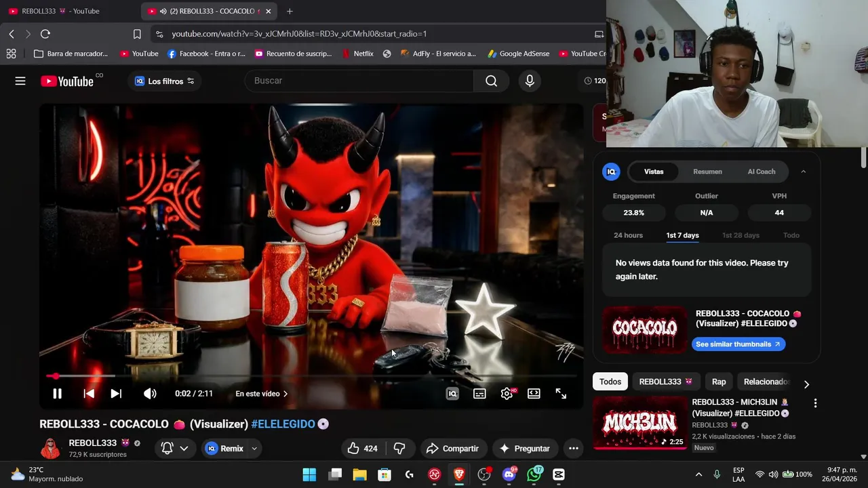
Task: Start voice search with the microphone
Action: coord(530,81)
